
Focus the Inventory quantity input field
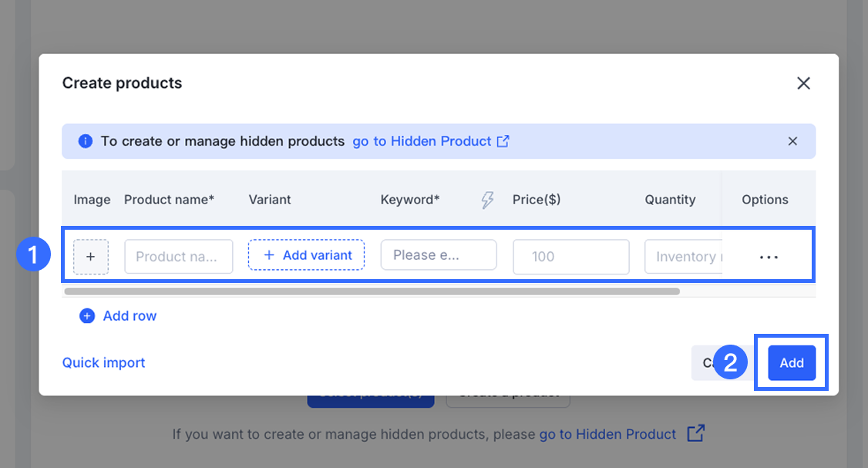coord(684,257)
